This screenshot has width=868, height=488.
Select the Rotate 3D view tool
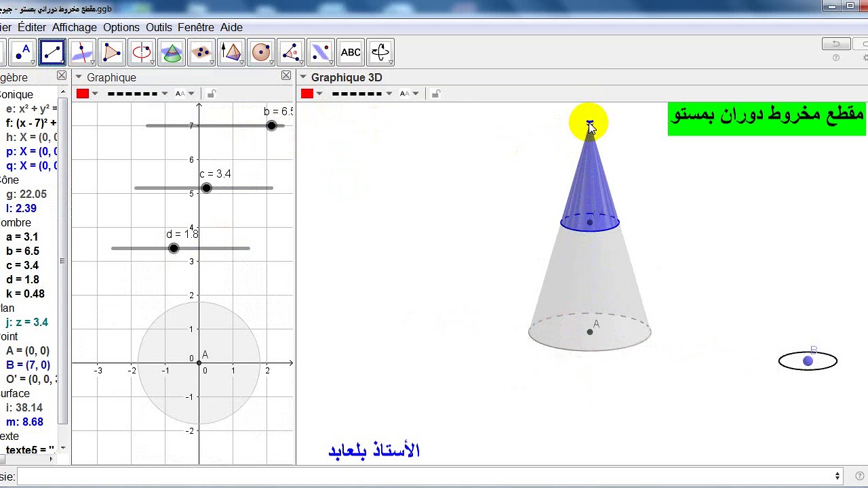(380, 52)
